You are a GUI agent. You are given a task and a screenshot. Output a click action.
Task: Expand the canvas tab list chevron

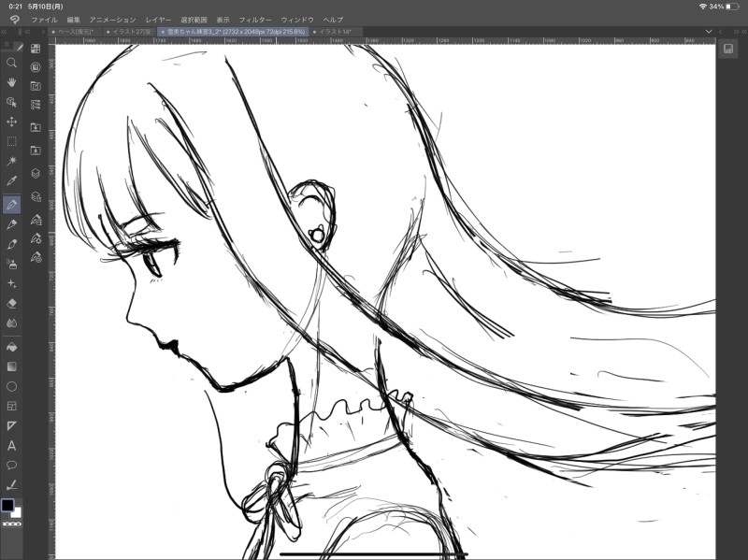[x=709, y=32]
